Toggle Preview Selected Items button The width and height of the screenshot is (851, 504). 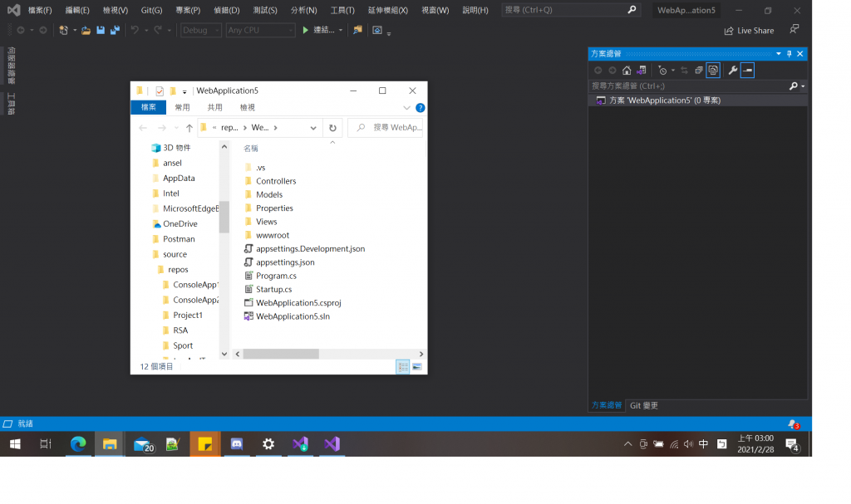coord(747,71)
